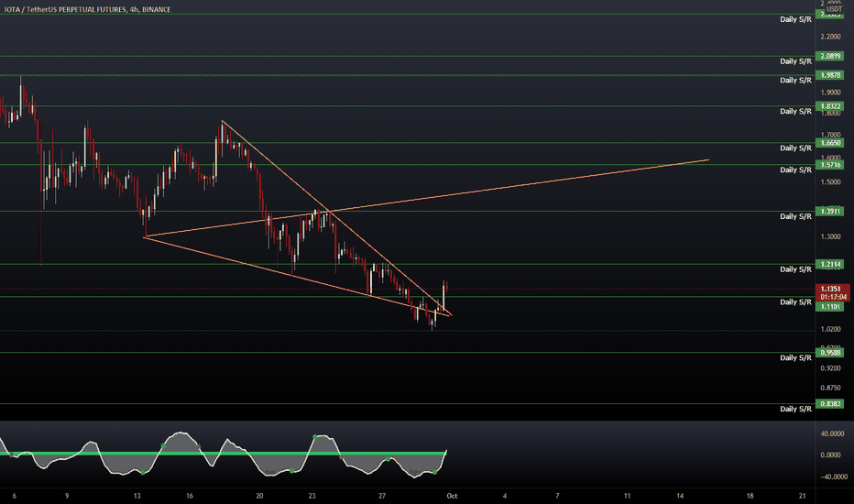Select the 1.6650 price level tag
The width and height of the screenshot is (854, 504).
(x=829, y=143)
